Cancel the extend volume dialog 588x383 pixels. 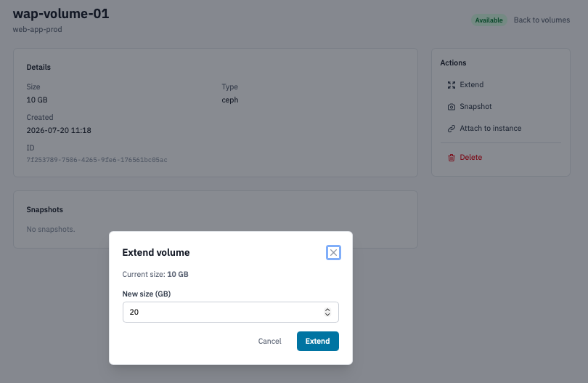point(269,341)
